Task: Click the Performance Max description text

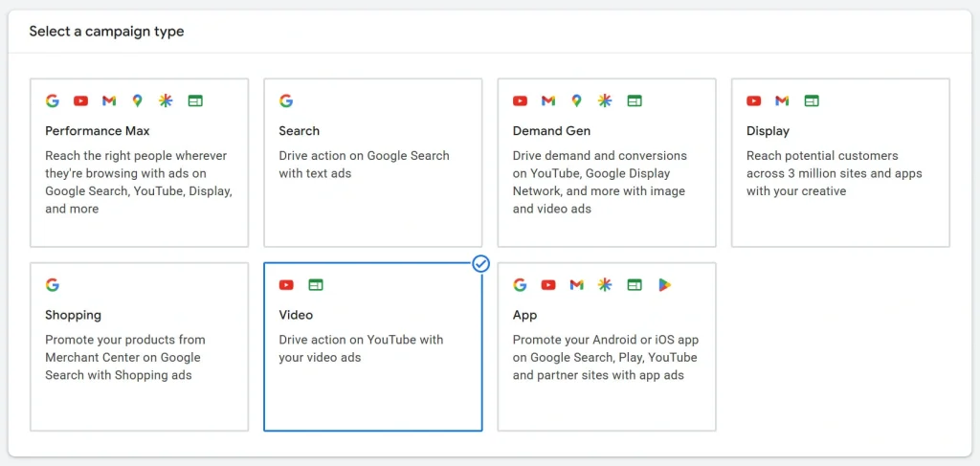Action: (x=139, y=182)
